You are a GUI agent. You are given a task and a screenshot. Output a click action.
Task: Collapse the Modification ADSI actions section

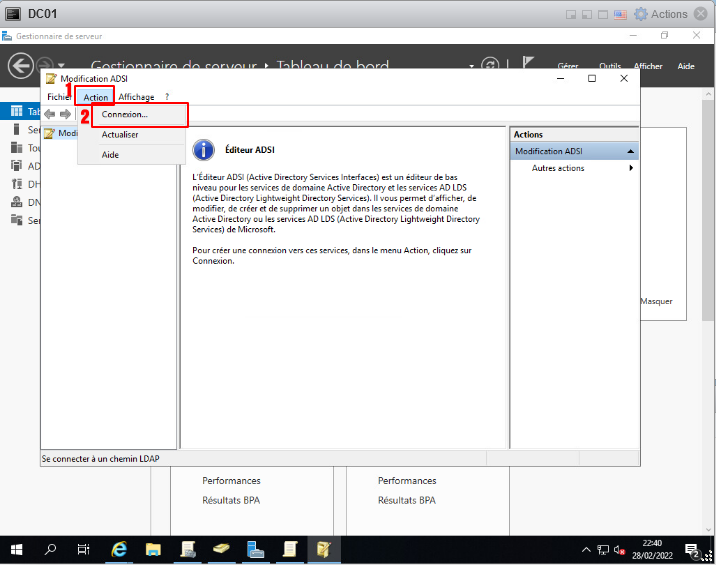coord(631,151)
